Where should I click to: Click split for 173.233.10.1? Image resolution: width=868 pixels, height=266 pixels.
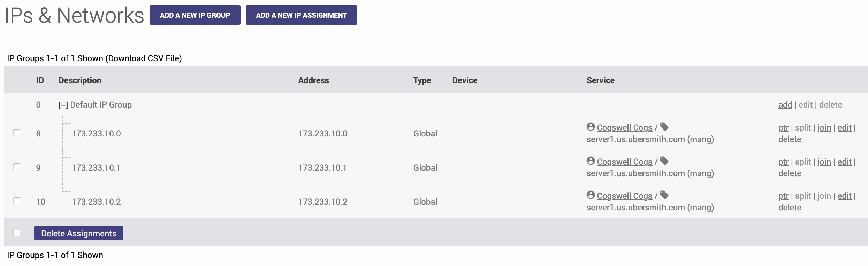coord(803,162)
